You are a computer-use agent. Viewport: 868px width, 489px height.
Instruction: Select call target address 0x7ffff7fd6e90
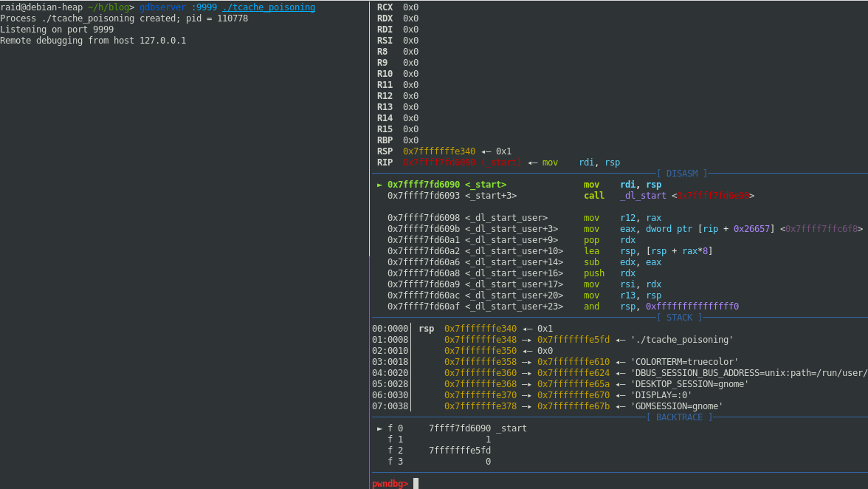click(x=713, y=196)
